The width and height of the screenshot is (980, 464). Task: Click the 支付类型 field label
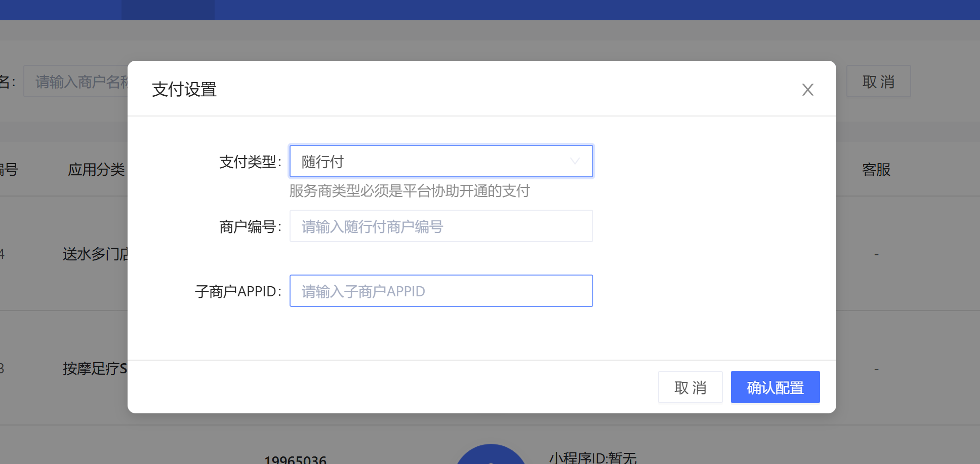pyautogui.click(x=249, y=162)
